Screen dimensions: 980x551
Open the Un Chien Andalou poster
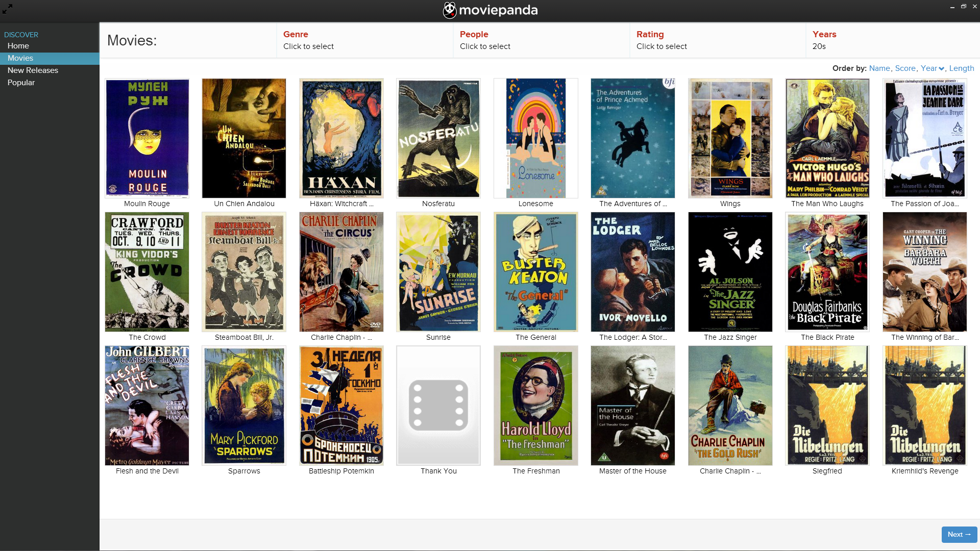244,138
